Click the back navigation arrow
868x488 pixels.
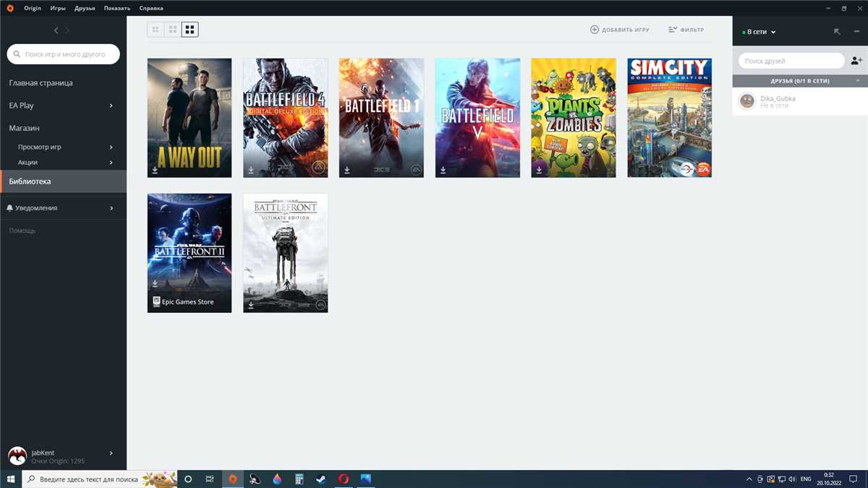point(56,30)
